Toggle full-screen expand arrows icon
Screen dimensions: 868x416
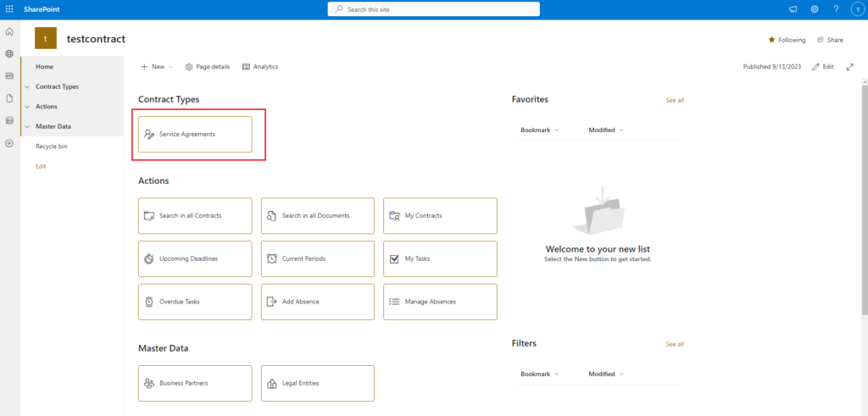point(849,66)
